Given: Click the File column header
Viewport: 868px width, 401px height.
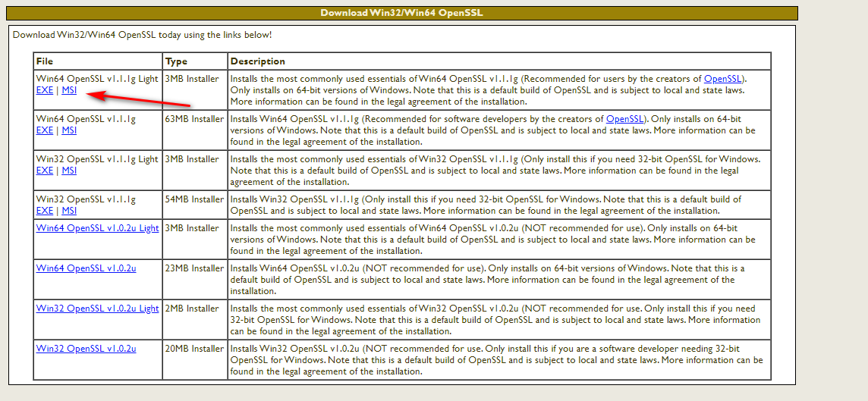Looking at the screenshot, I should tap(98, 61).
